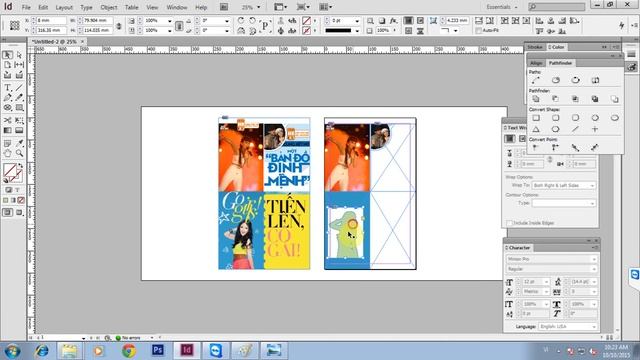
Task: Select Wrap Around Bounding Box button
Action: coord(522,139)
